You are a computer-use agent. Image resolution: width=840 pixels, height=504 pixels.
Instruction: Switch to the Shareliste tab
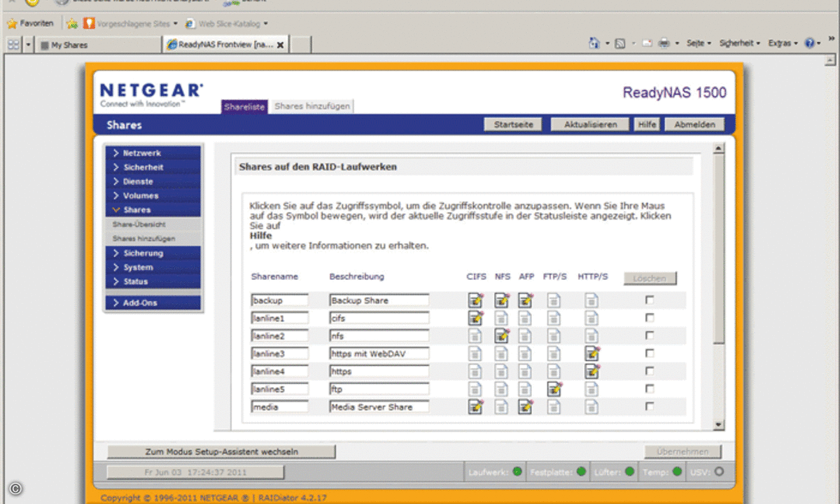pyautogui.click(x=244, y=106)
